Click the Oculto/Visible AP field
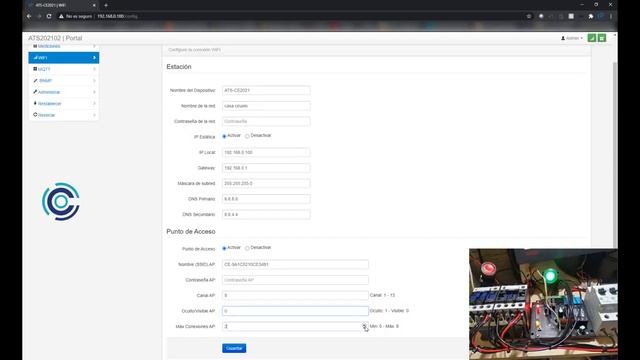The width and height of the screenshot is (640, 360). click(295, 311)
